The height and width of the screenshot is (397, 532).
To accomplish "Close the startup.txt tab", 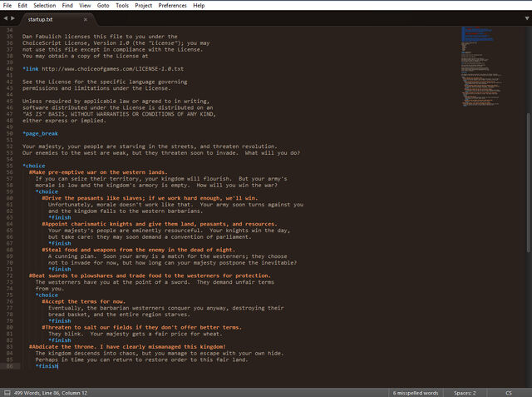I will pos(86,20).
